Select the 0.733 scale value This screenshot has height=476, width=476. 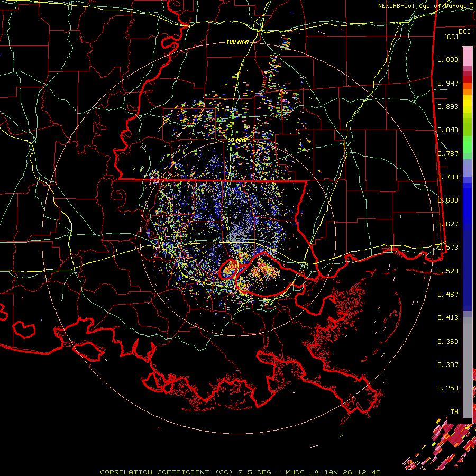coord(448,177)
